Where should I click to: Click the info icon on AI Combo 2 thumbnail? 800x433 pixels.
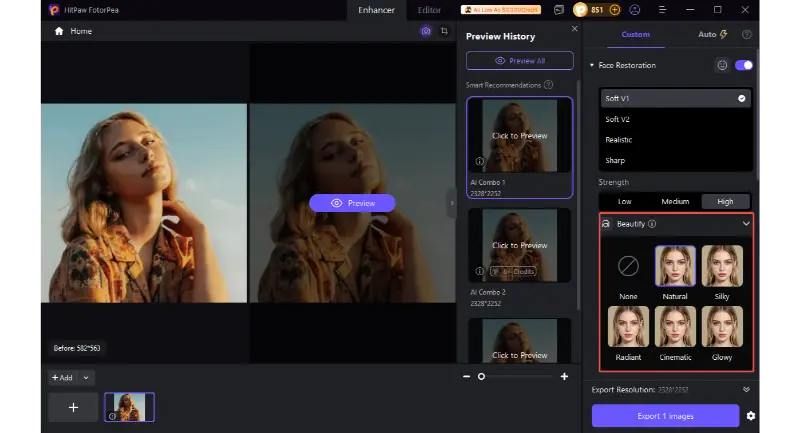[479, 271]
